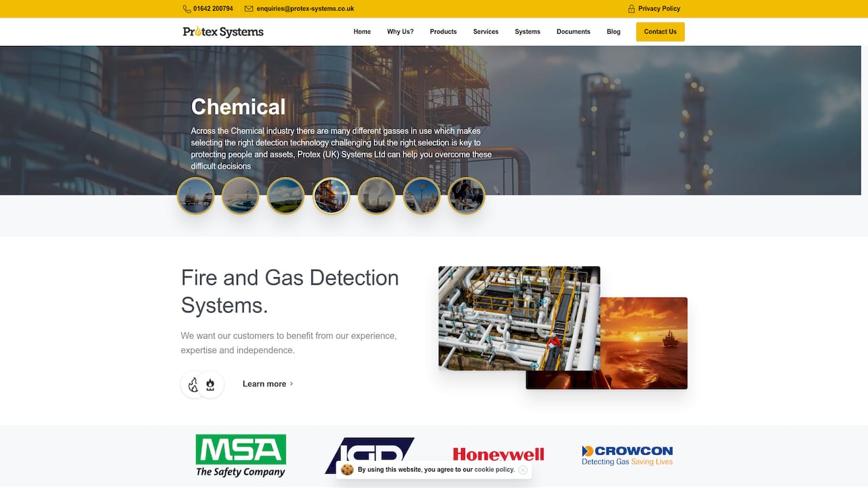
Task: Open the sunset offshore rig image
Action: [644, 343]
